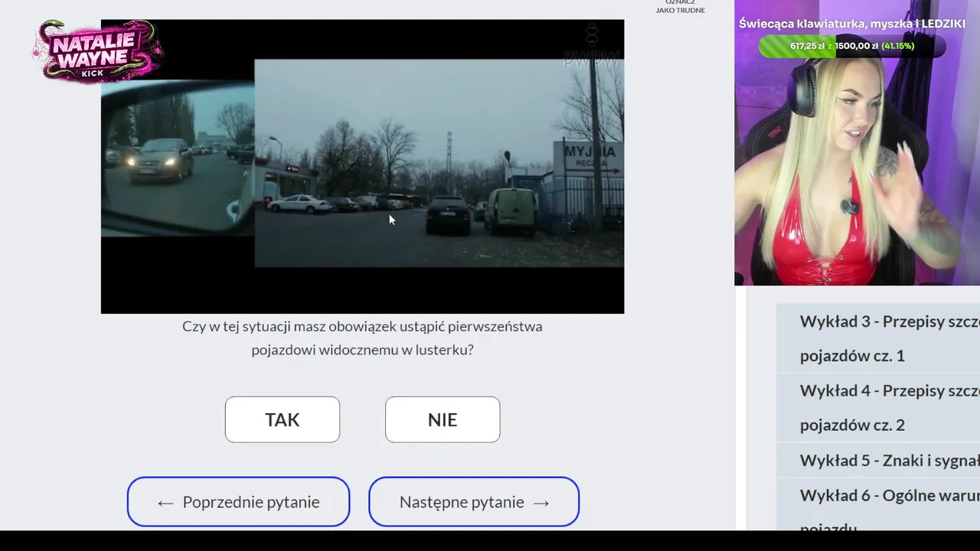Open Wykład 3 - Przepisy lecture
This screenshot has width=980, height=551.
(878, 338)
